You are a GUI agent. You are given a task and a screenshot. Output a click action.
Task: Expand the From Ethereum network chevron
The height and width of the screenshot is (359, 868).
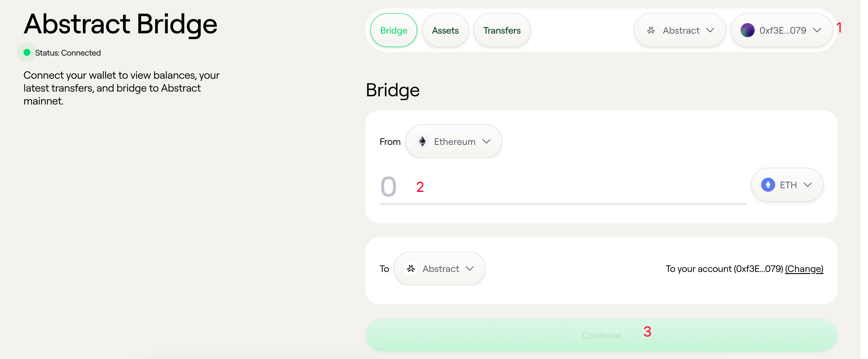point(486,141)
